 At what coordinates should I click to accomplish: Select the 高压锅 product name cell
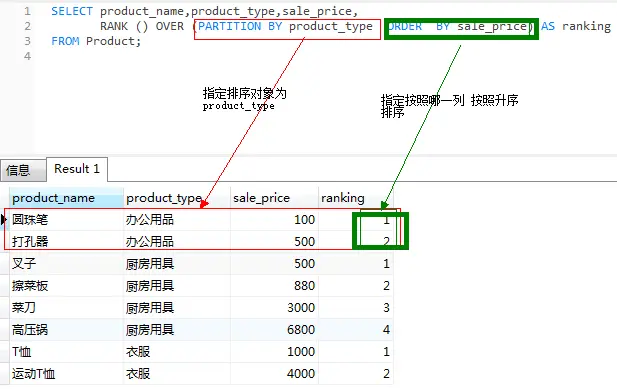click(66, 330)
